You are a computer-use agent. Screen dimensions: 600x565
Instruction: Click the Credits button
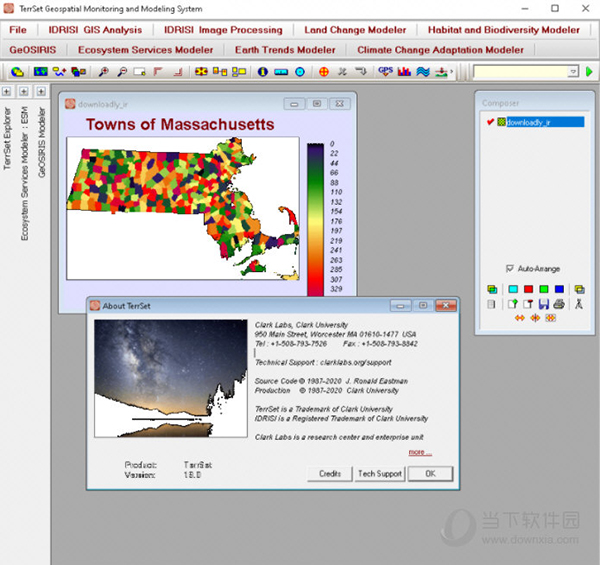[x=329, y=473]
